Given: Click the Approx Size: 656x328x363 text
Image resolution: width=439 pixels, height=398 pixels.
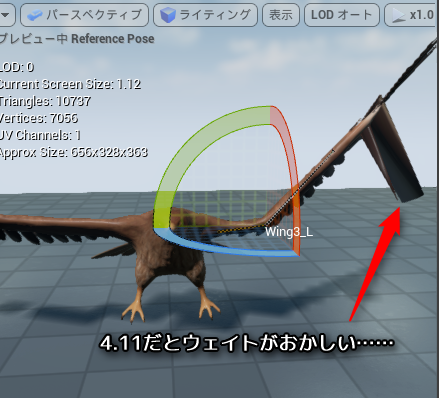Looking at the screenshot, I should point(73,152).
